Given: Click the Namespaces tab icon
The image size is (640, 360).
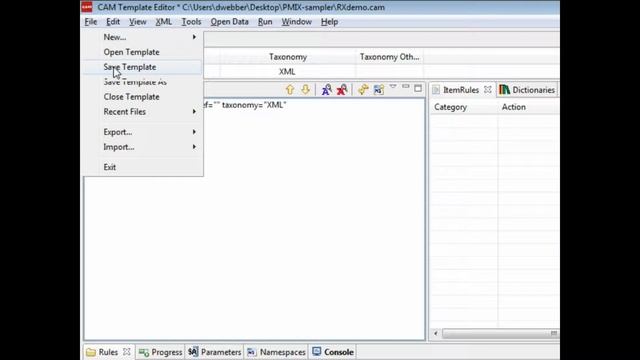Looking at the screenshot, I should click(x=252, y=352).
